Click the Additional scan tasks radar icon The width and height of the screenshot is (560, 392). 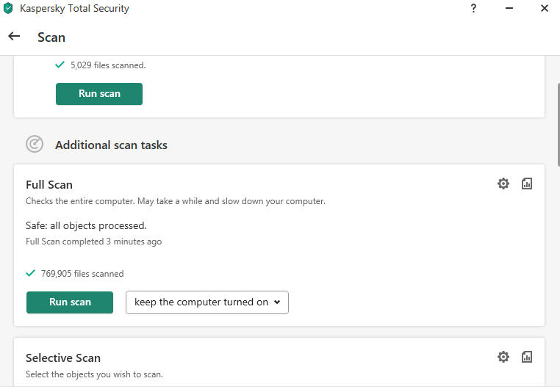(x=35, y=144)
